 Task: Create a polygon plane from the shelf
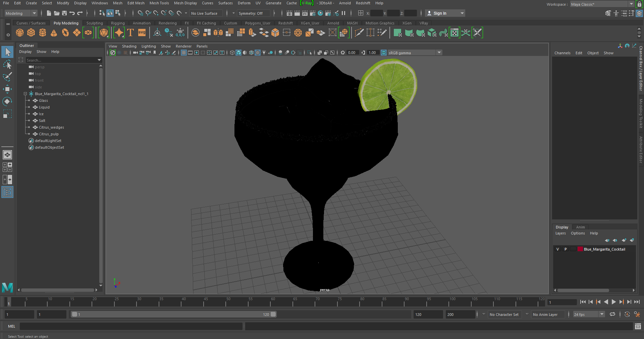(77, 33)
